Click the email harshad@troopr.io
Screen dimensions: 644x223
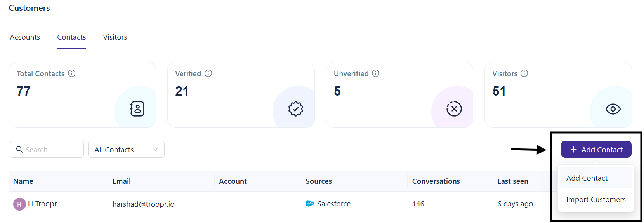tap(143, 204)
